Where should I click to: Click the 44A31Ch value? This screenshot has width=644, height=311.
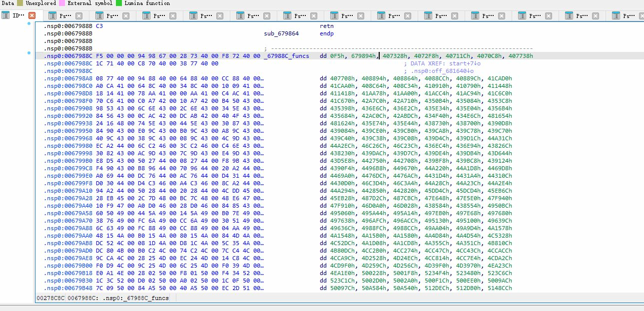point(500,138)
